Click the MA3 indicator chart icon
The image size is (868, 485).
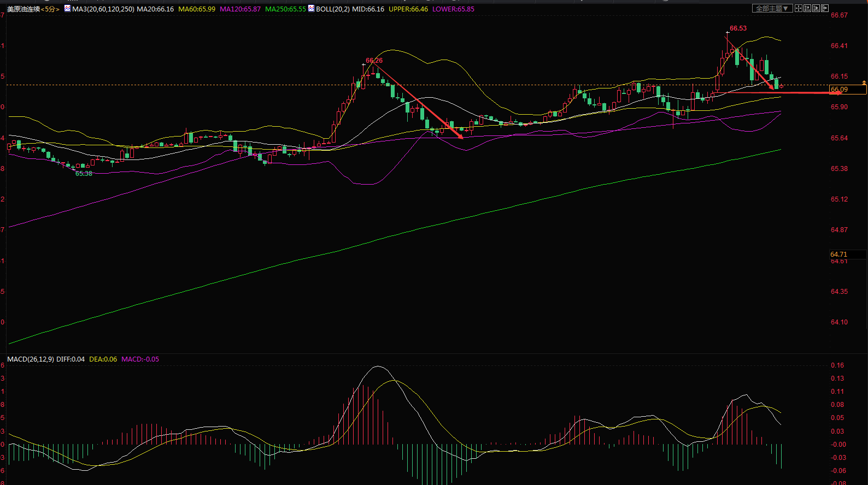[67, 9]
